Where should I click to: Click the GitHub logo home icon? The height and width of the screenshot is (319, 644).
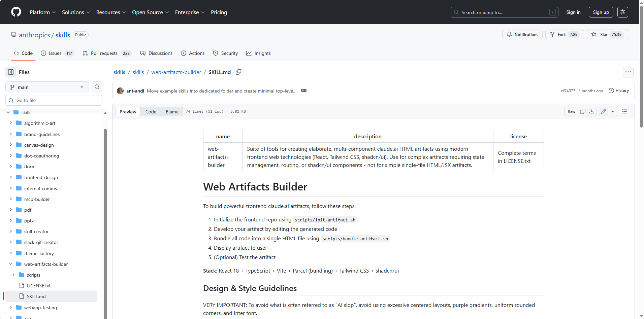[16, 12]
